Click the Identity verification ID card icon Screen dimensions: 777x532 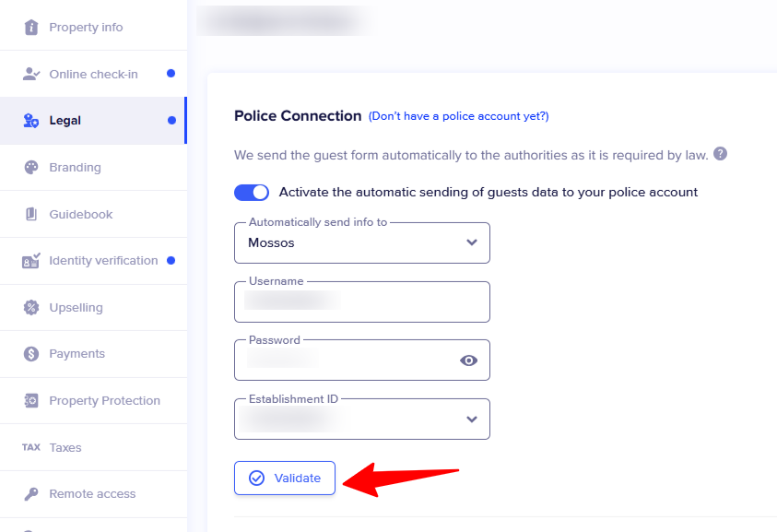(x=31, y=260)
